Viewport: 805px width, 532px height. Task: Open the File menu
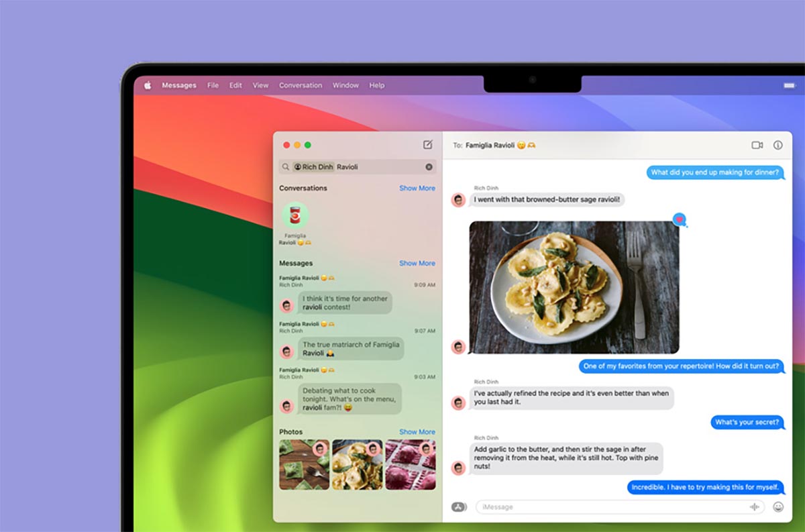pyautogui.click(x=213, y=85)
